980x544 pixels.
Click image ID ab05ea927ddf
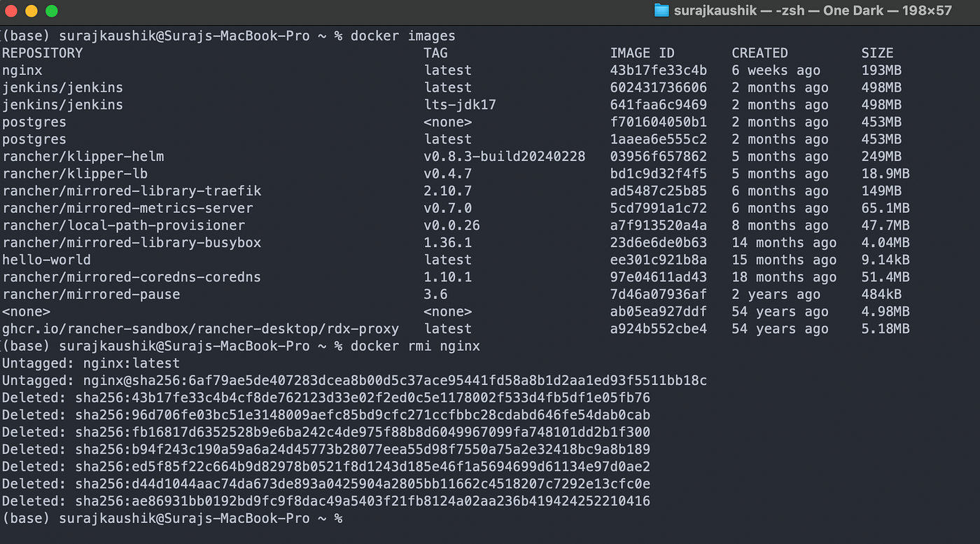pos(659,312)
